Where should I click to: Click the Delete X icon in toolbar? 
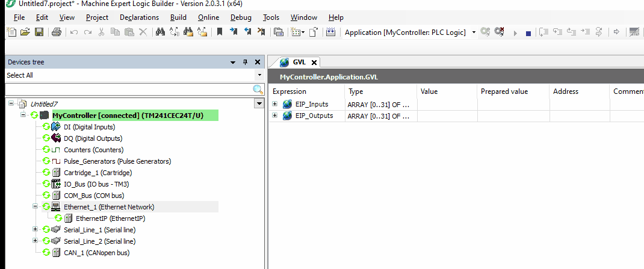pos(143,32)
